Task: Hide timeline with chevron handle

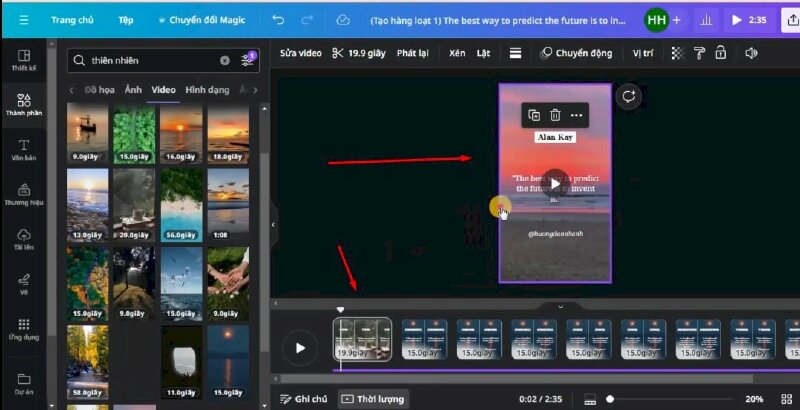Action: click(x=560, y=306)
